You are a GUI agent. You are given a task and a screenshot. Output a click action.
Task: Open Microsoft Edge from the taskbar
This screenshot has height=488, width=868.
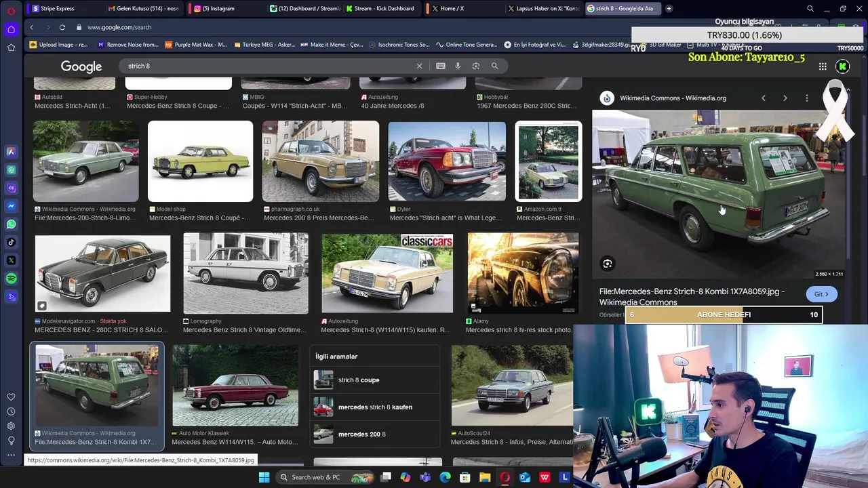[x=445, y=477]
